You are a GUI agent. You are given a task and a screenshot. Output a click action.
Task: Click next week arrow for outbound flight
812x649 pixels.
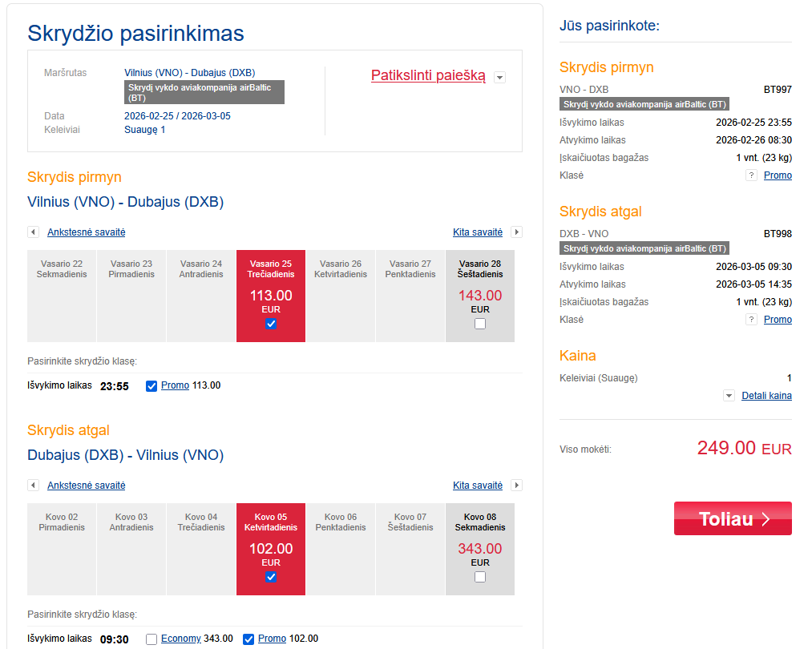[517, 232]
